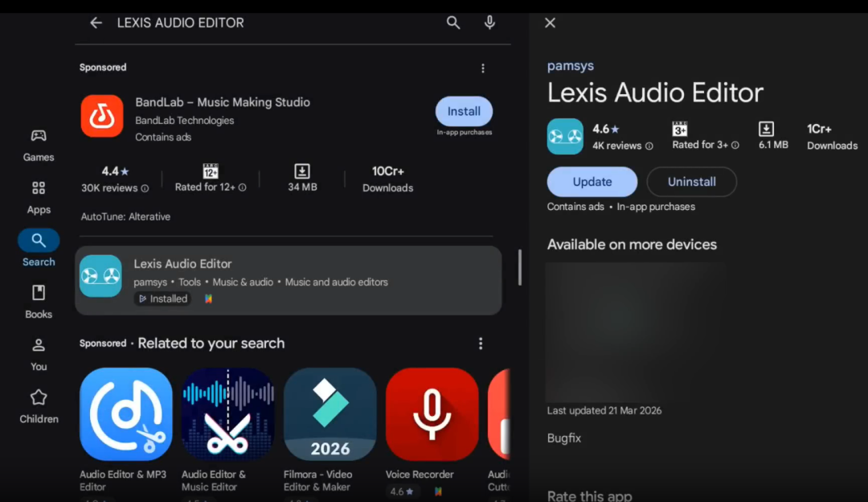868x502 pixels.
Task: Open Audio Editor & Music Editor app icon
Action: pos(227,414)
